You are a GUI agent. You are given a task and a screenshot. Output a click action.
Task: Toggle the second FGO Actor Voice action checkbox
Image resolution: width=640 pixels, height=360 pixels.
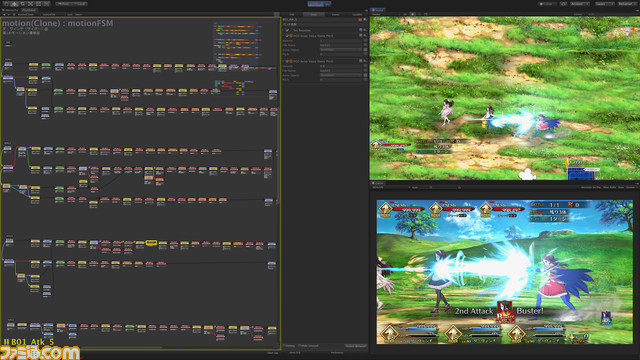[287, 61]
